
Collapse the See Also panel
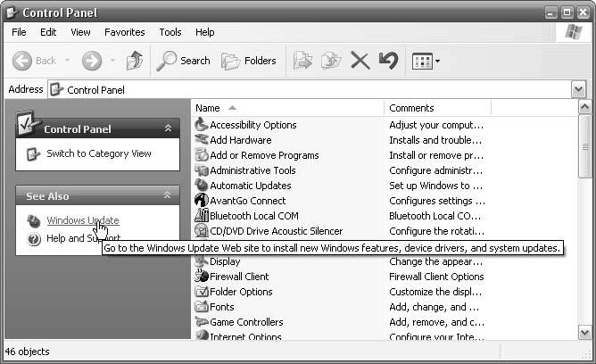pos(167,195)
